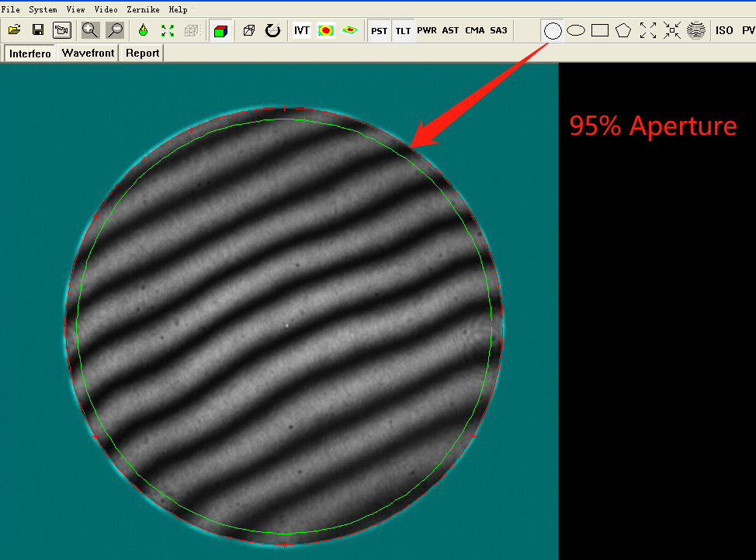
Task: Open the Zernike menu
Action: (x=143, y=9)
